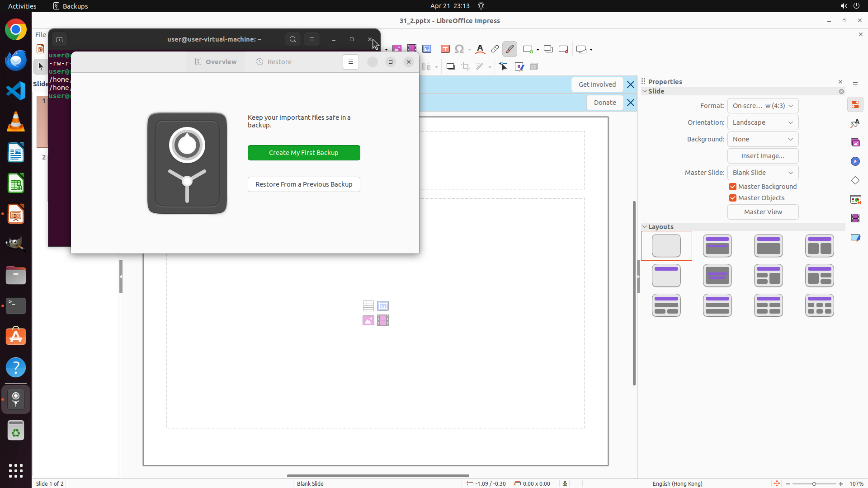
Task: Open the Orientation Landscape dropdown
Action: pyautogui.click(x=763, y=122)
